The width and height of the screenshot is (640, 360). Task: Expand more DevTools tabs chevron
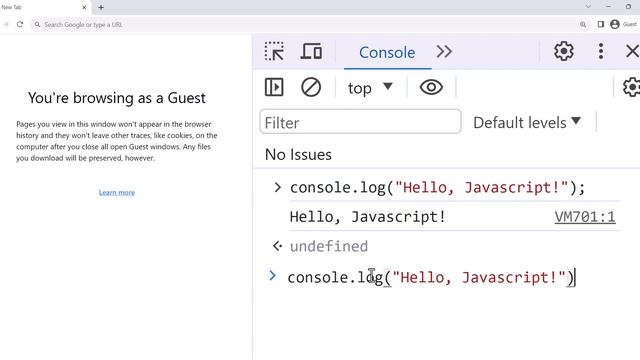pyautogui.click(x=444, y=51)
